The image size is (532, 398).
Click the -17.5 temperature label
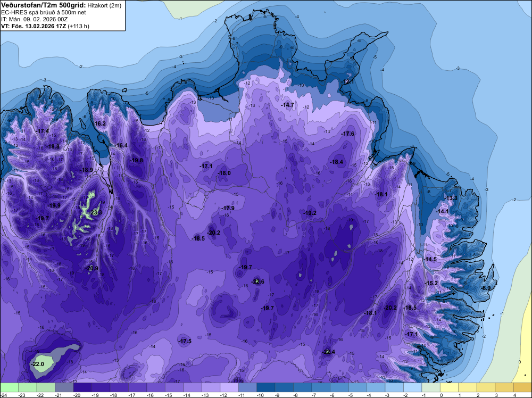pos(185,342)
